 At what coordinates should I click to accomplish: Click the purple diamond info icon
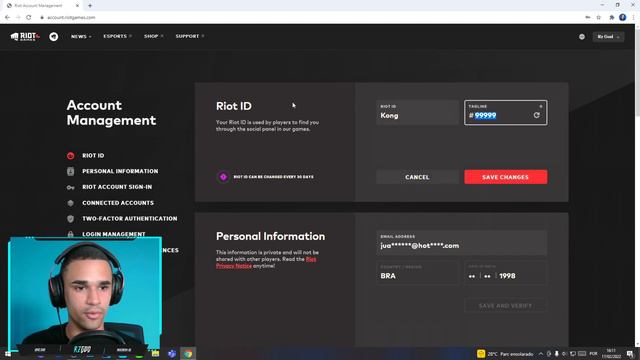pyautogui.click(x=223, y=177)
